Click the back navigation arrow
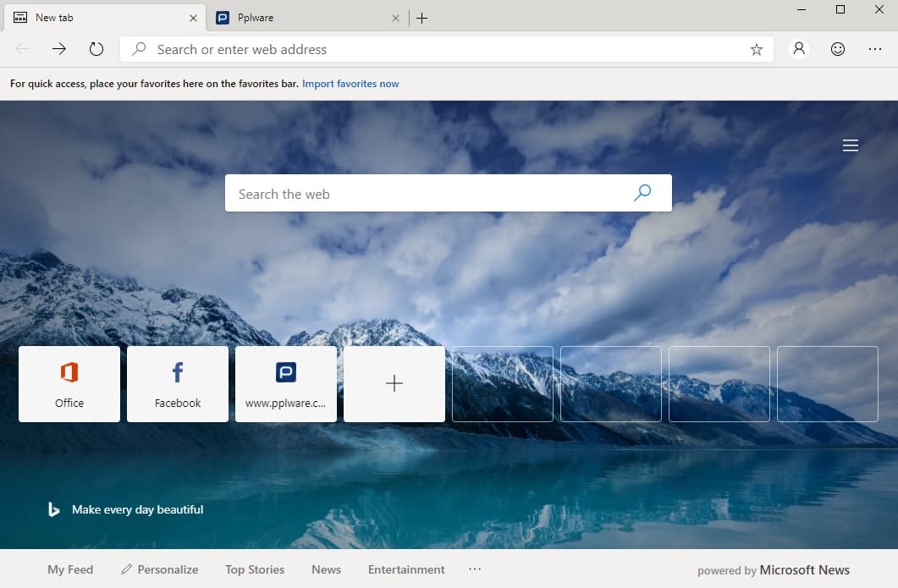898x588 pixels. click(22, 49)
